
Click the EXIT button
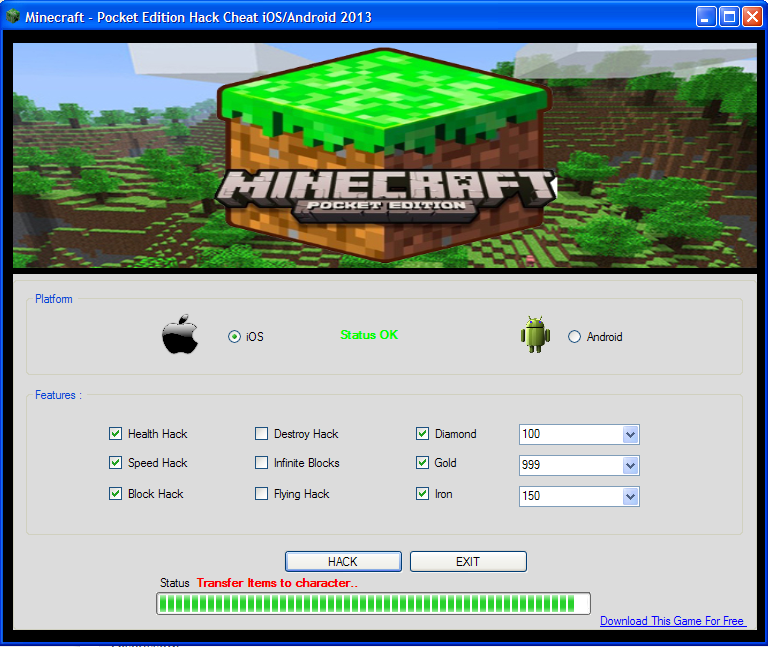(468, 561)
